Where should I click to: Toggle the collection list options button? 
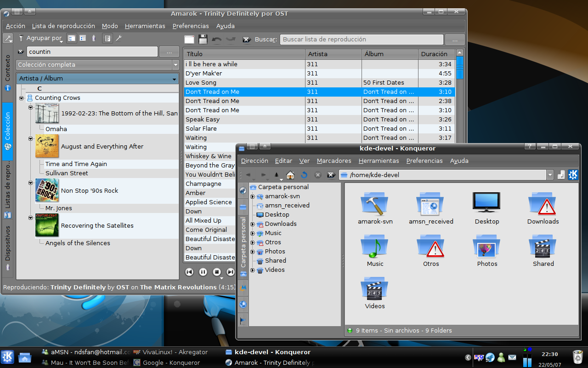tap(107, 39)
